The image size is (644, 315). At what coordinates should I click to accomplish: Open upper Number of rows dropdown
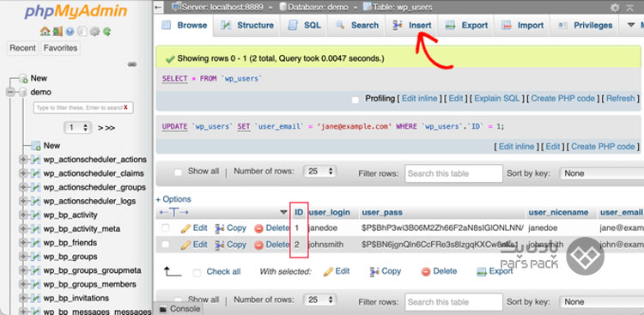(320, 172)
